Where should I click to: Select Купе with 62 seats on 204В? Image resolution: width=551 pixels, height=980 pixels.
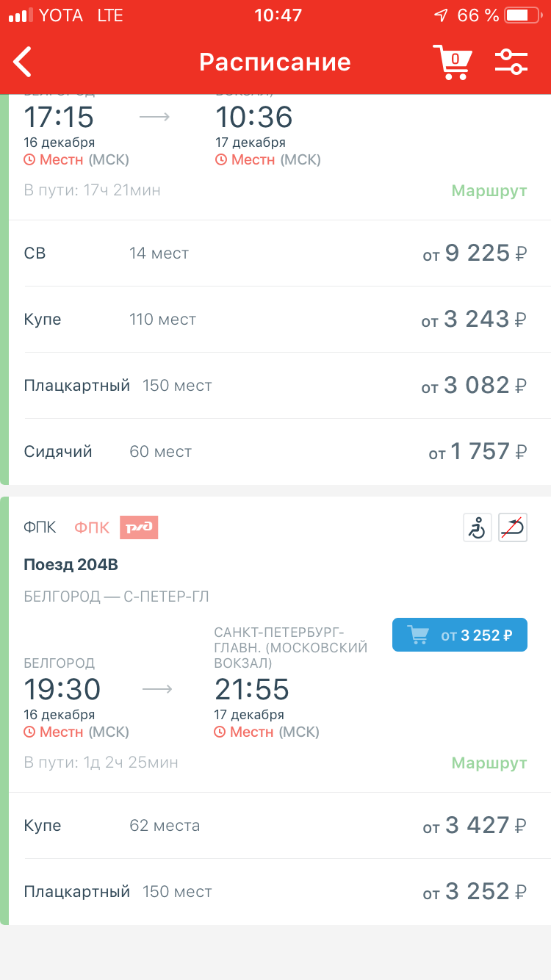click(275, 826)
